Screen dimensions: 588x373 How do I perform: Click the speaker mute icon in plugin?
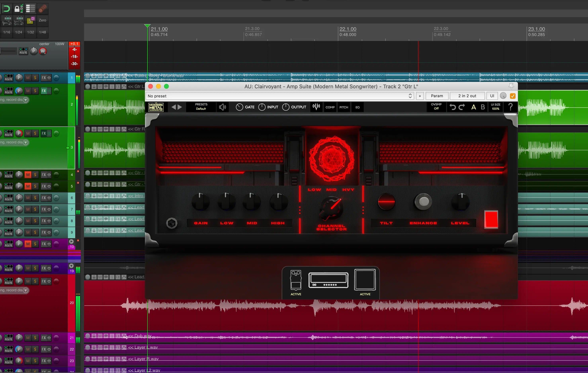pyautogui.click(x=222, y=107)
